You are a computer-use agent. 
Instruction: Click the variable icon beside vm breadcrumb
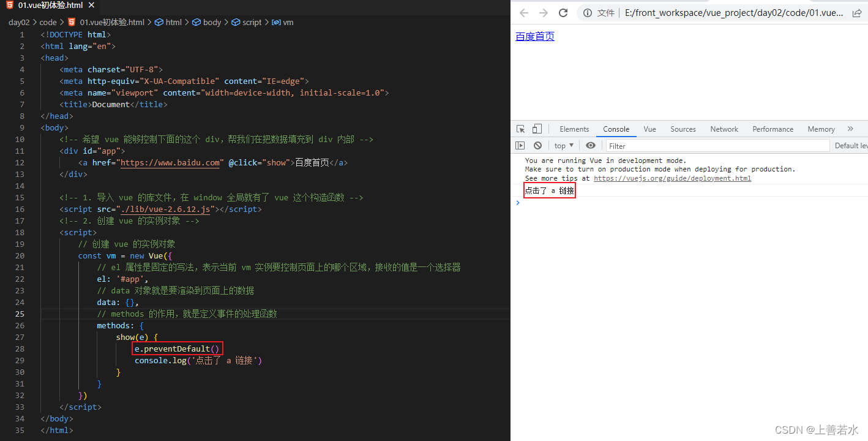(x=275, y=22)
